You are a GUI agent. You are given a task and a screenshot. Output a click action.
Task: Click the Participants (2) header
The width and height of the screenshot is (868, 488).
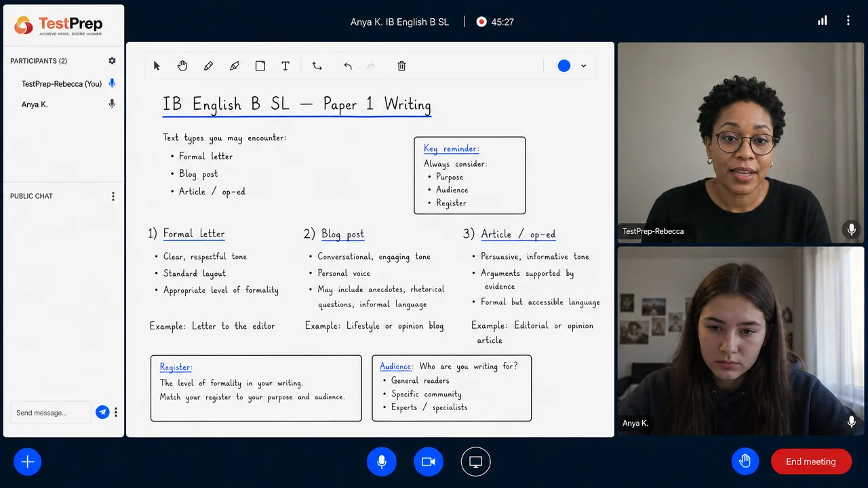(39, 61)
